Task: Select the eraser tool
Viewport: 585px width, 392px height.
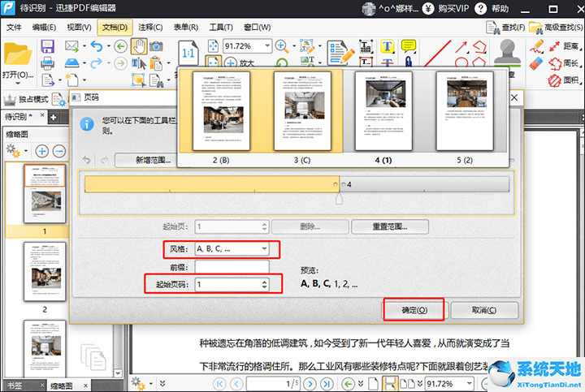Action: [536, 63]
